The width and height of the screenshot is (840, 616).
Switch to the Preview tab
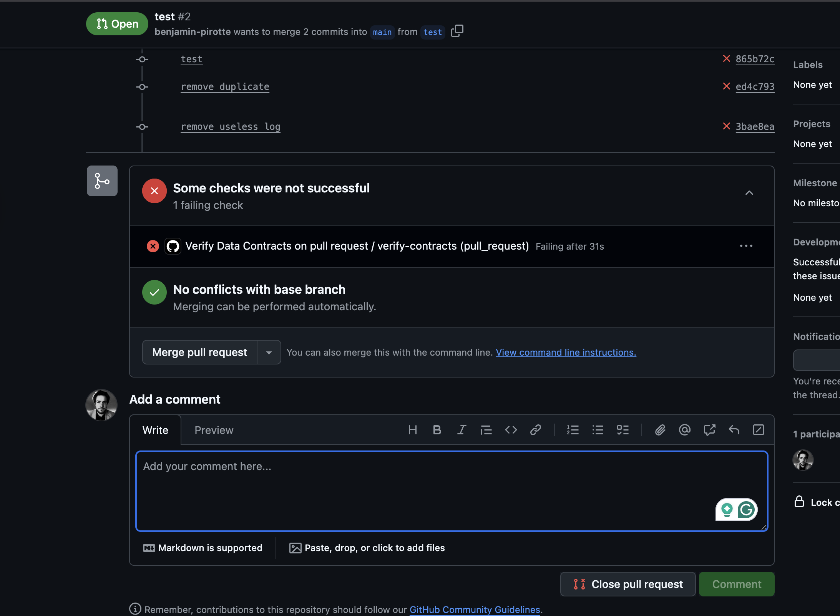[214, 430]
